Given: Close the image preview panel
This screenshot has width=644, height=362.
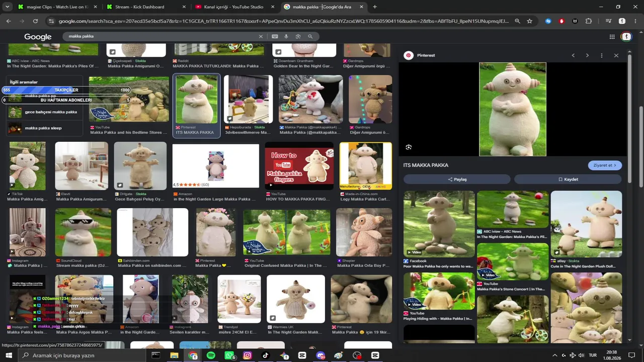Looking at the screenshot, I should 616,55.
